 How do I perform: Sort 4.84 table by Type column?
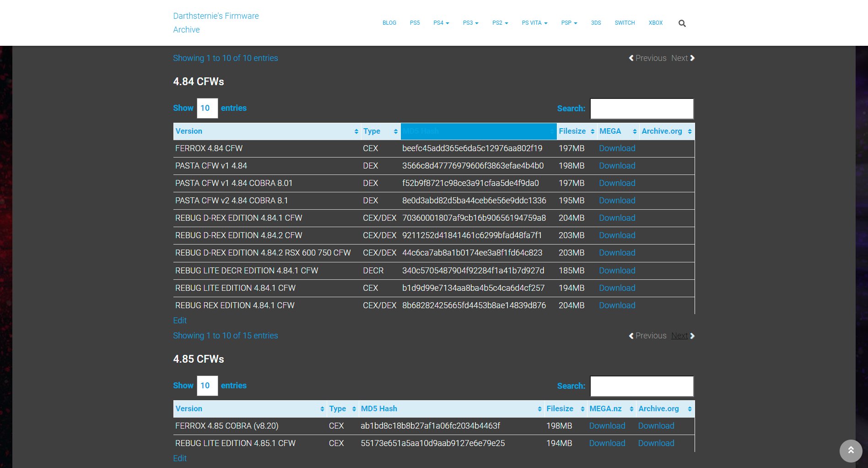point(381,131)
